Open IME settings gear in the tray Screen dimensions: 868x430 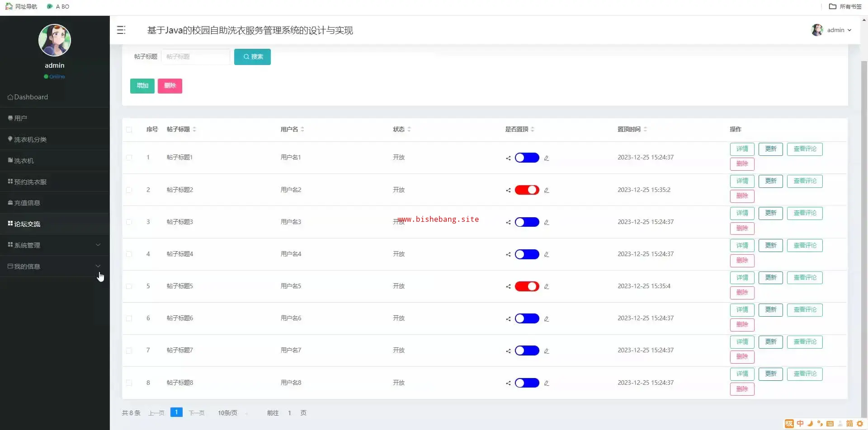860,424
